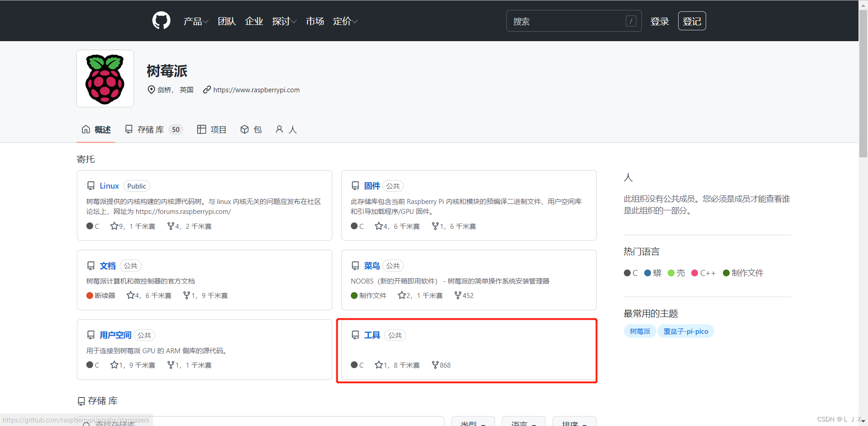
Task: Click the 树莓派 topic tag
Action: 640,331
